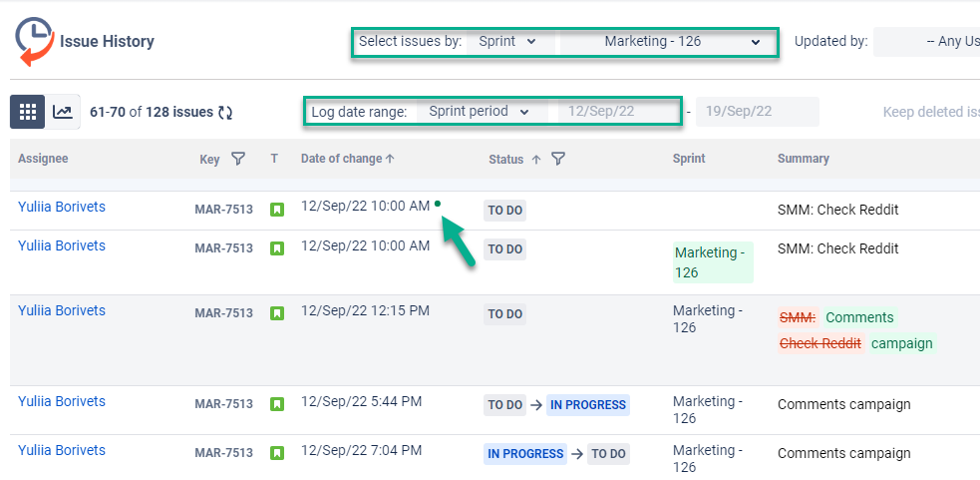Click the '61-70 of 128 issues' counter

point(152,112)
